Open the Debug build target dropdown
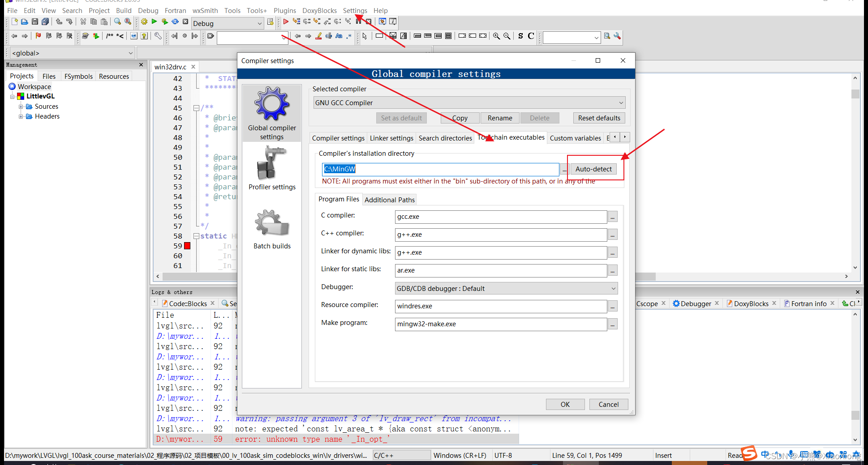Viewport: 868px width, 465px height. pos(228,23)
